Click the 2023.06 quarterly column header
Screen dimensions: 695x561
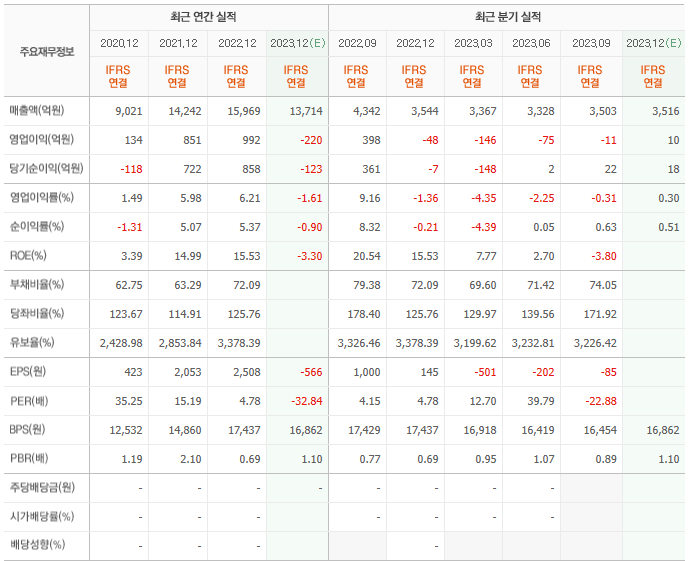[531, 43]
